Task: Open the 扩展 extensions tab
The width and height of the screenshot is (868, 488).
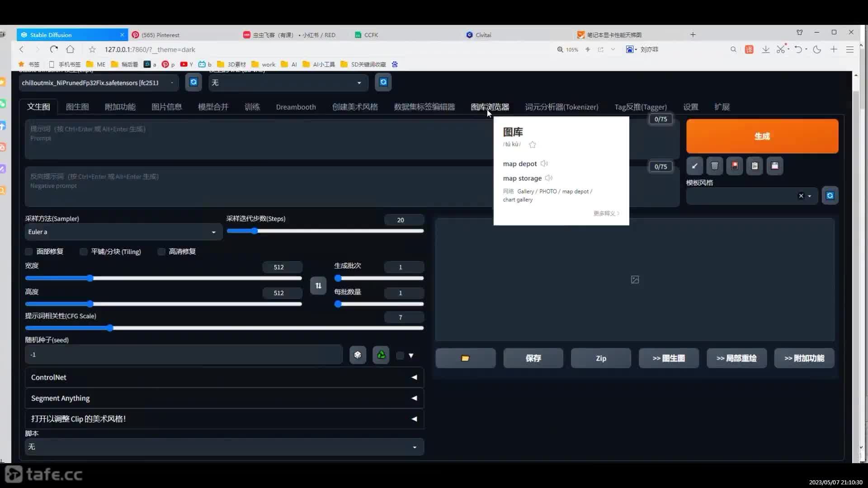Action: point(722,107)
